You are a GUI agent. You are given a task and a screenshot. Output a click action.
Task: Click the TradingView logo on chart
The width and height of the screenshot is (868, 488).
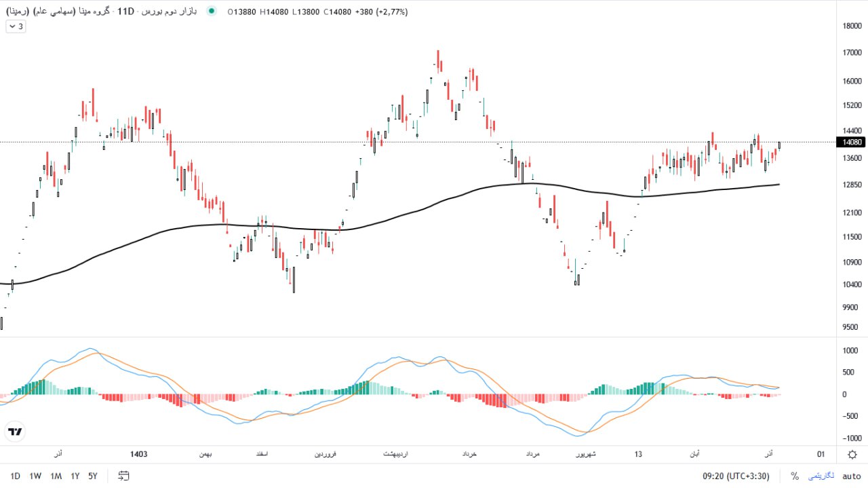[15, 432]
